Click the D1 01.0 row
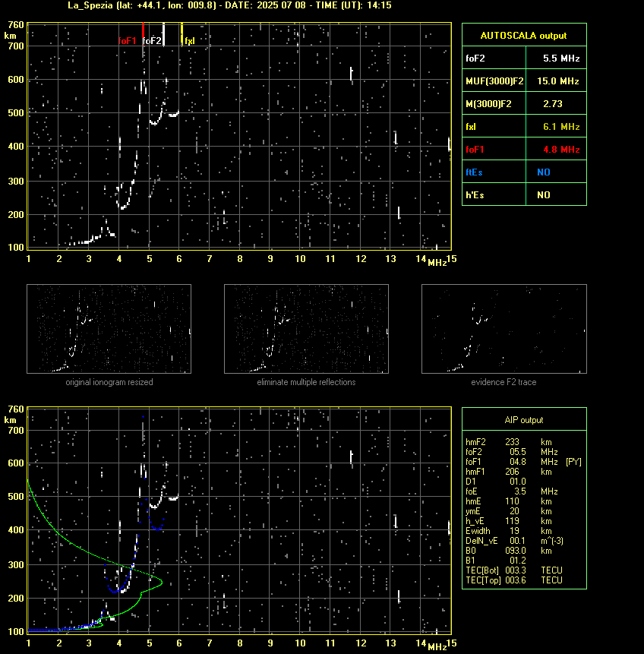The width and height of the screenshot is (644, 654). point(496,482)
